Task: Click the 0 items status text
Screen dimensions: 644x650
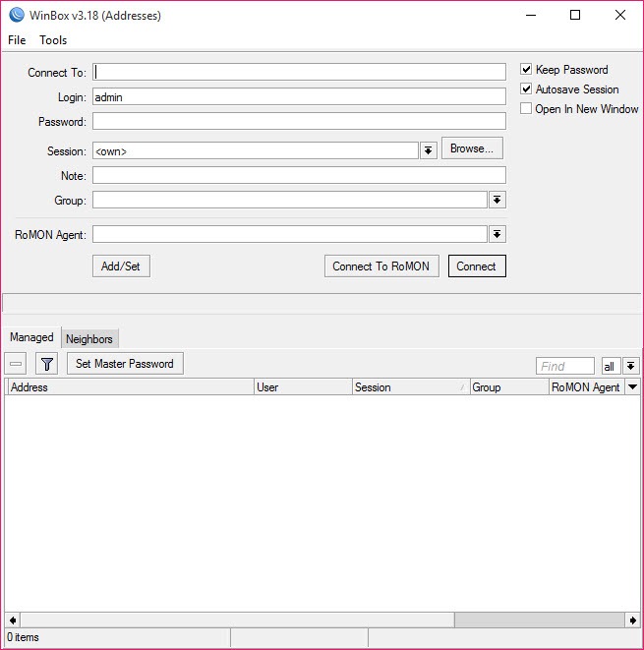Action: (x=23, y=637)
